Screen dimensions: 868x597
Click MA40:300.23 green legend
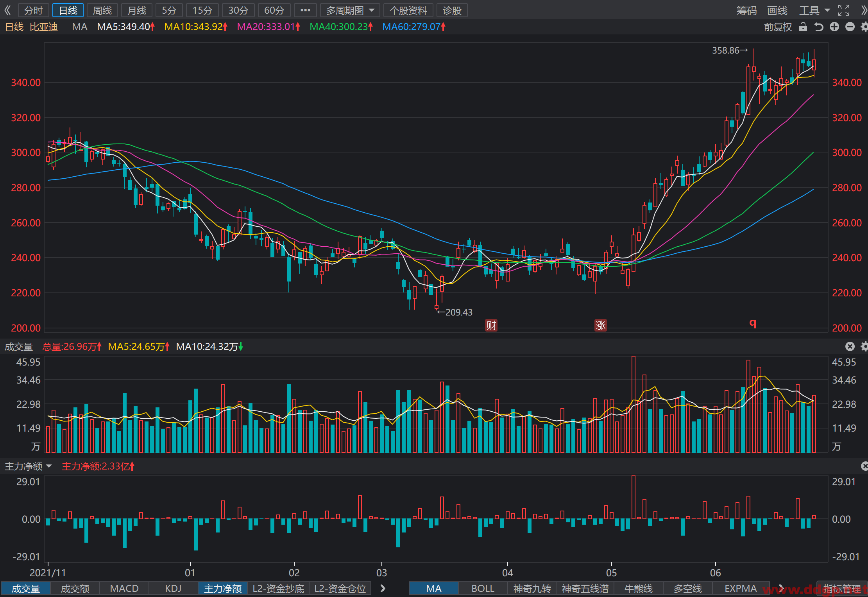341,27
